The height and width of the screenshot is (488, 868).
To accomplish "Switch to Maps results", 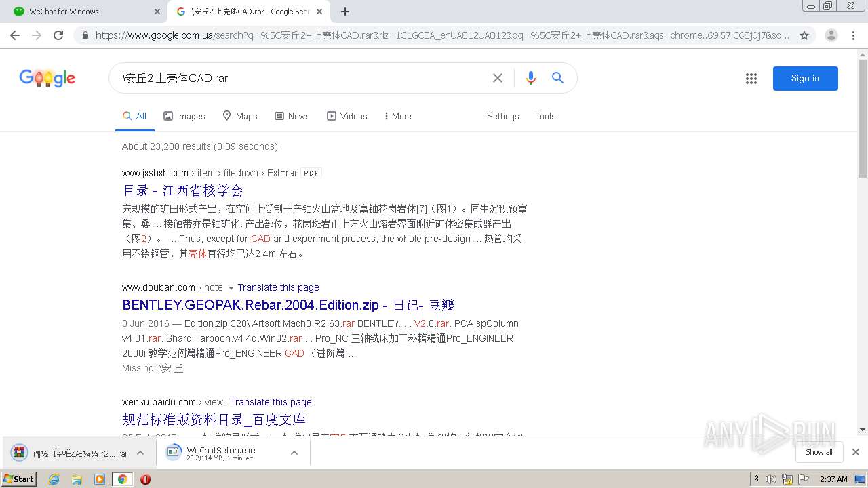I will (240, 116).
